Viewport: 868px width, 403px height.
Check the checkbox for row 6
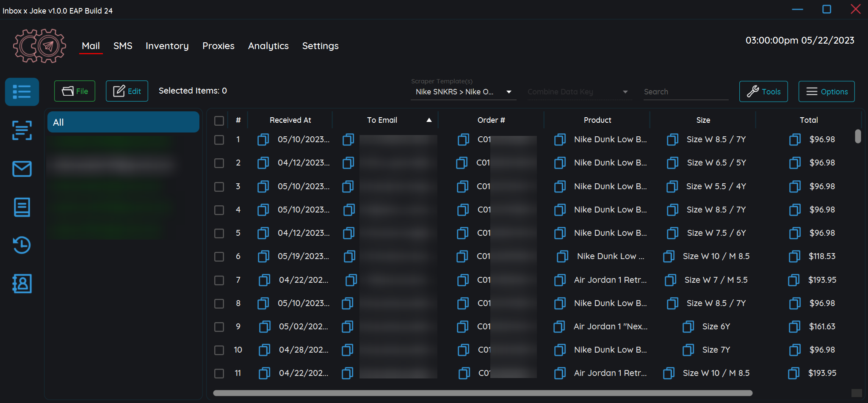pos(219,257)
